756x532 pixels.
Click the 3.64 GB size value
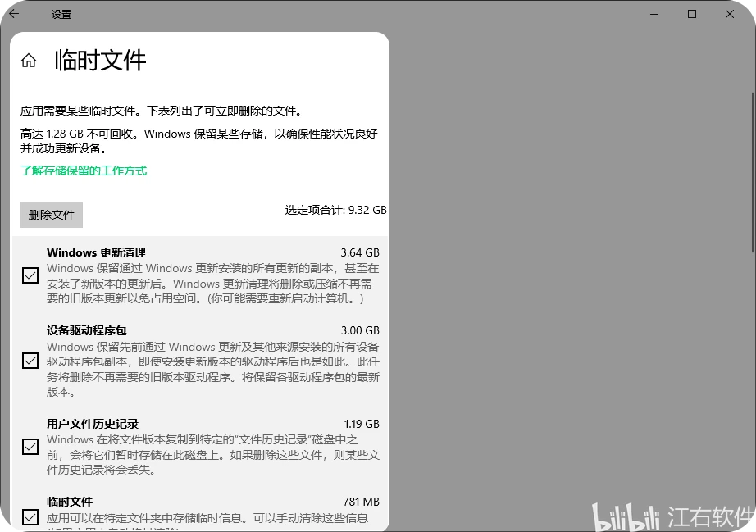360,252
